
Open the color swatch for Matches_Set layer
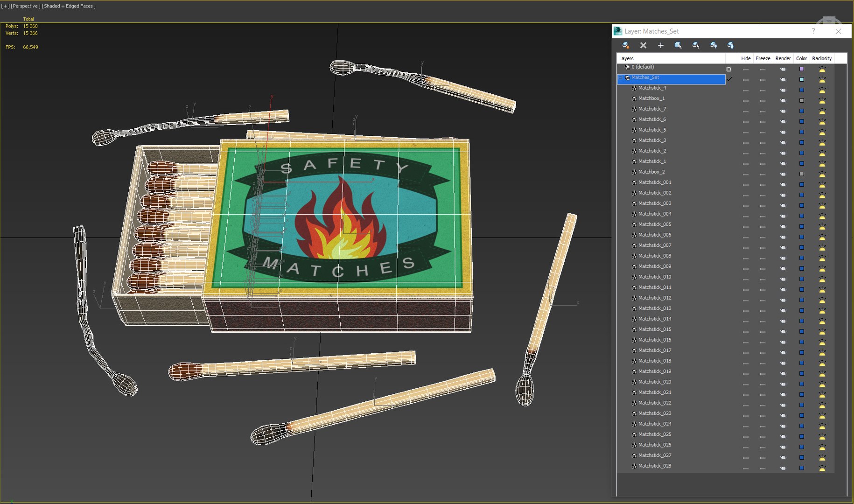tap(802, 79)
